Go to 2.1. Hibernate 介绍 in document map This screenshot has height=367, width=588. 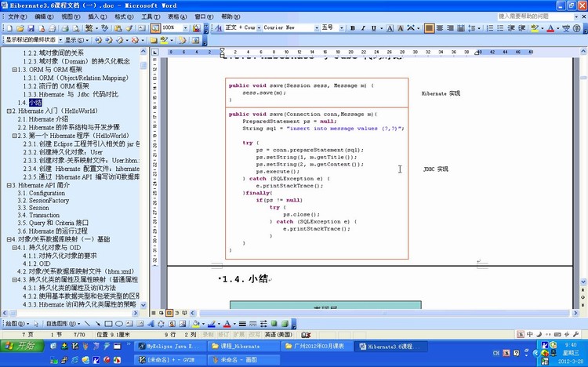pos(43,119)
